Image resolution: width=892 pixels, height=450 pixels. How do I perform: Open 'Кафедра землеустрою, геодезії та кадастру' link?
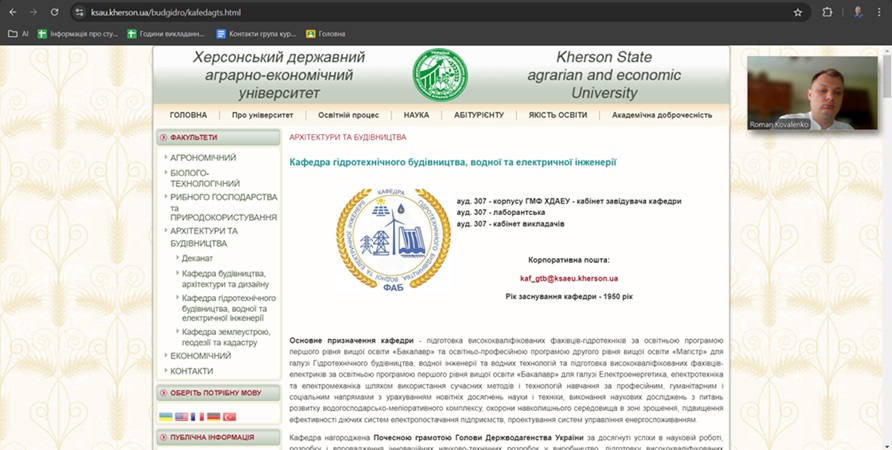226,337
